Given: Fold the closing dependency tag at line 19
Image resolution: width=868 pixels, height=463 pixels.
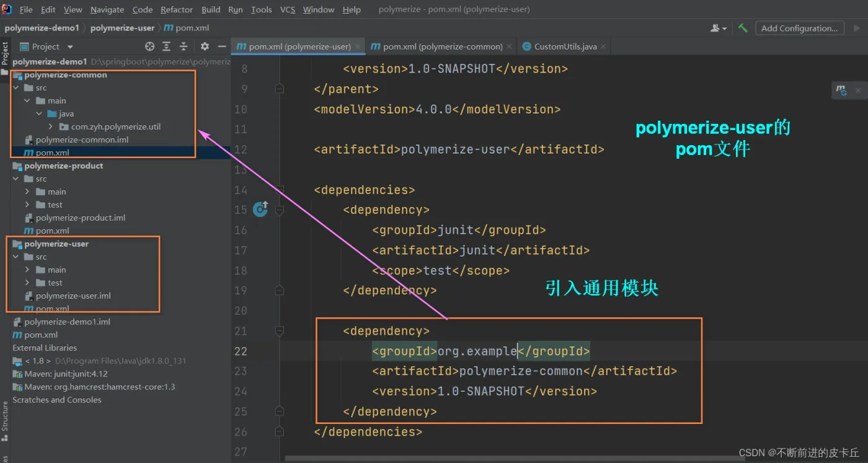Looking at the screenshot, I should click(x=280, y=291).
